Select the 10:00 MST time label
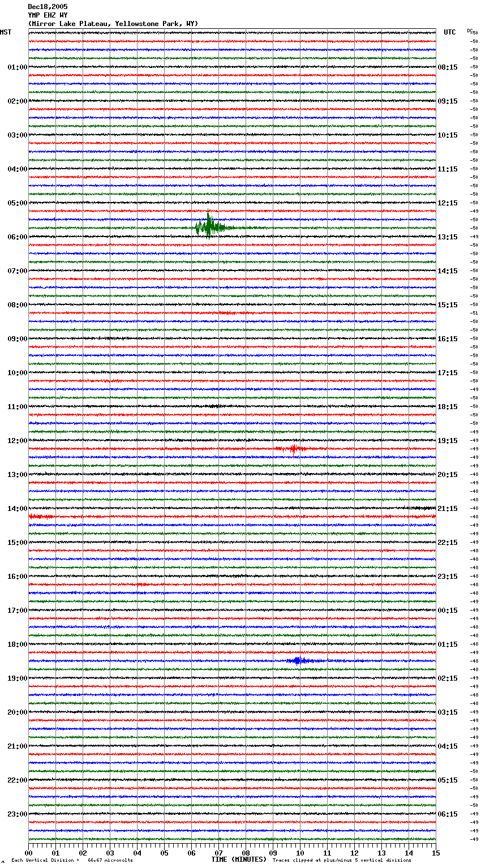 coord(17,373)
